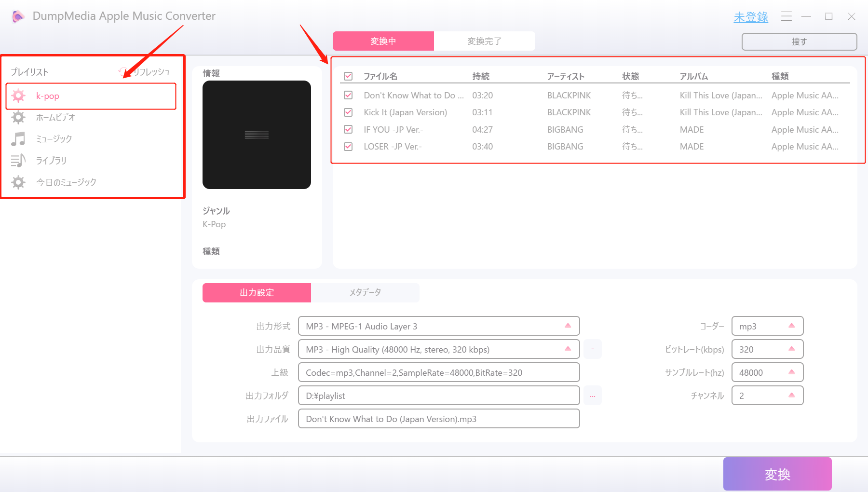Open the 出力品質 quality dropdown
This screenshot has width=868, height=492.
click(439, 349)
